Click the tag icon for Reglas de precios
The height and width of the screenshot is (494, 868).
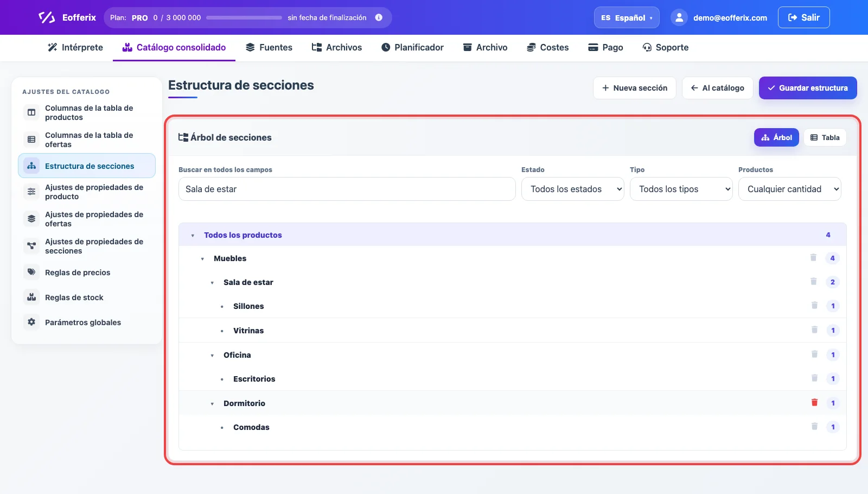click(x=31, y=272)
